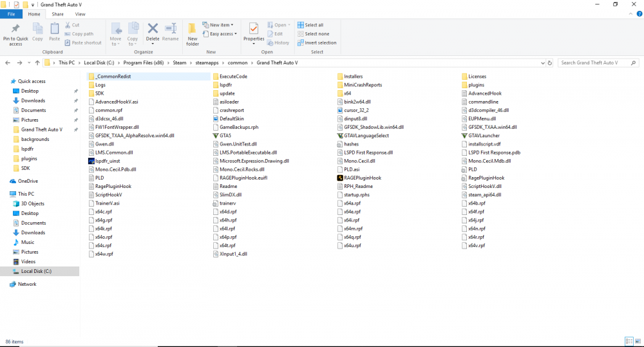Image resolution: width=644 pixels, height=347 pixels.
Task: Click the Open ribbon command
Action: 278,25
